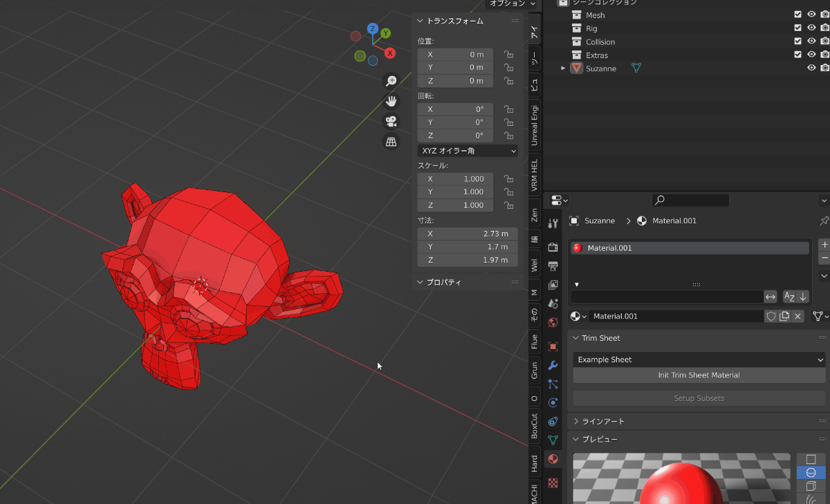The image size is (830, 504).
Task: Hide the Mesh collection with its eye icon
Action: tap(811, 15)
